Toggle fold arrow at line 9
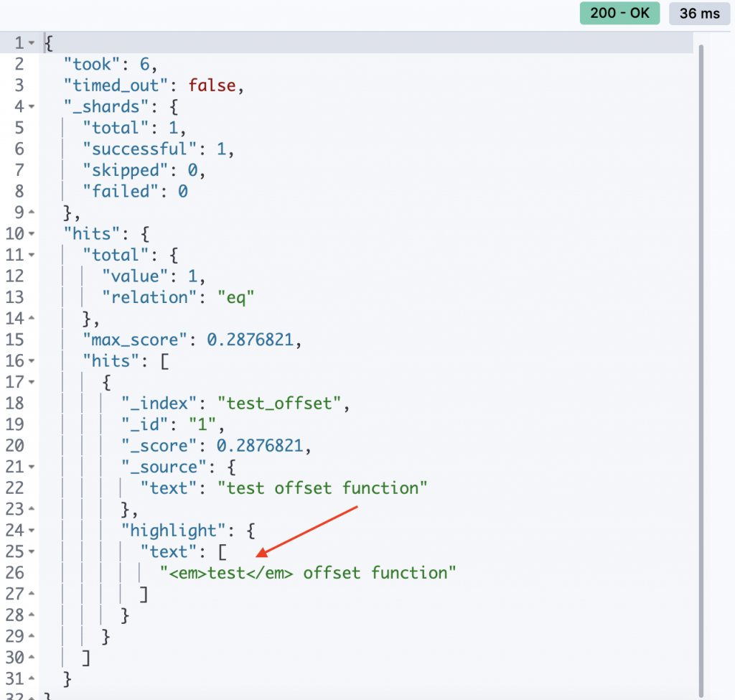 [32, 213]
